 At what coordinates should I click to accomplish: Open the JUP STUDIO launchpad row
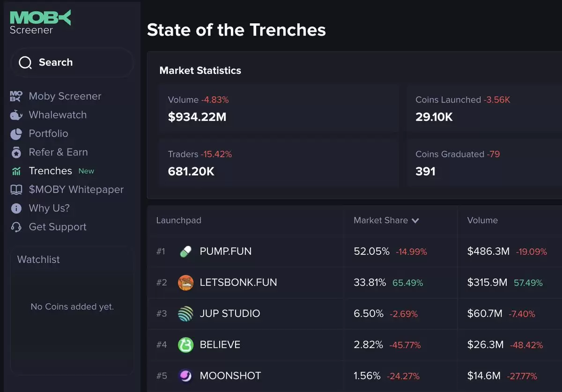(x=355, y=314)
